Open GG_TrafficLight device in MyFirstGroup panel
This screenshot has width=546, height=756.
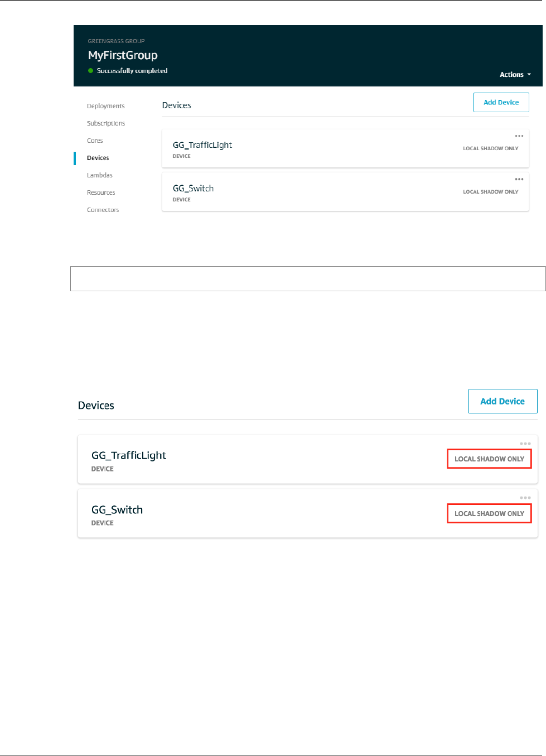click(x=202, y=145)
